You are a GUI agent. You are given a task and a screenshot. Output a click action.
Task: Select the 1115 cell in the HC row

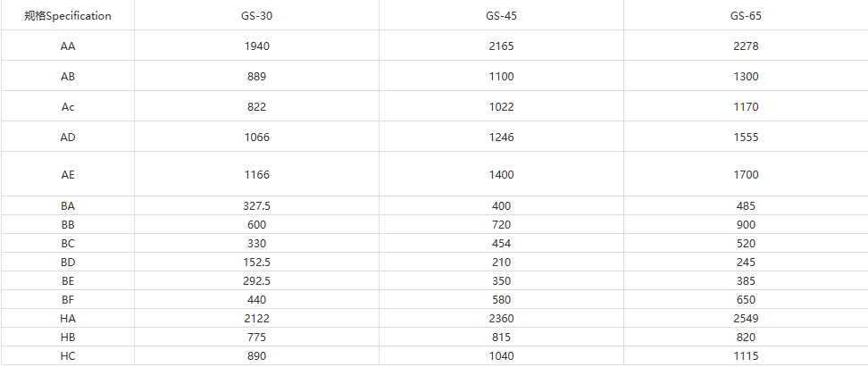pyautogui.click(x=746, y=355)
